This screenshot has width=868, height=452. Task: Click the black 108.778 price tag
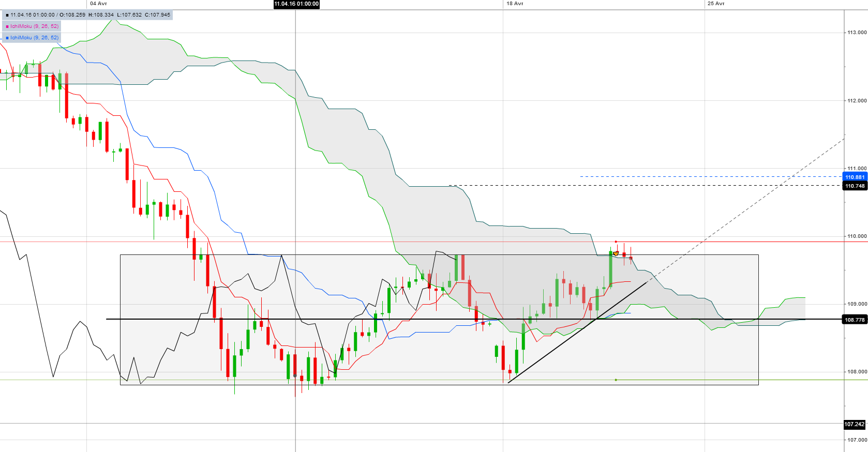click(855, 320)
